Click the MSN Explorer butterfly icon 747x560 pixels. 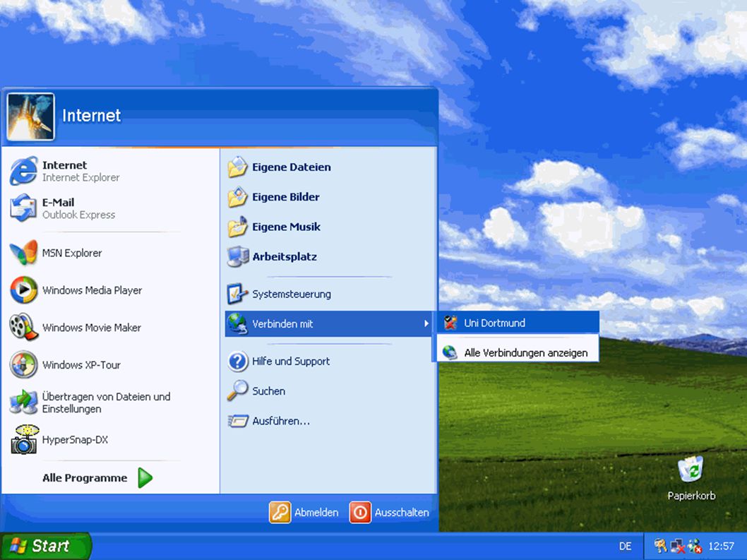pos(23,253)
